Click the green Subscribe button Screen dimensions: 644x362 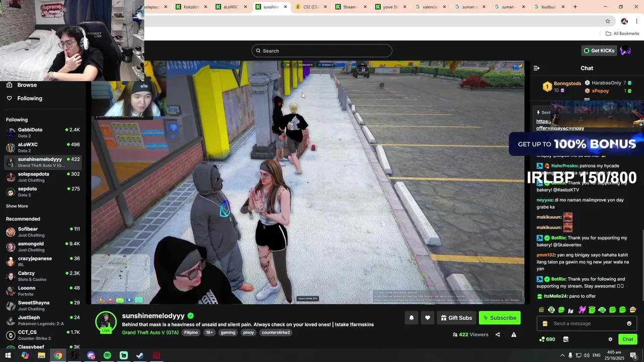(500, 318)
